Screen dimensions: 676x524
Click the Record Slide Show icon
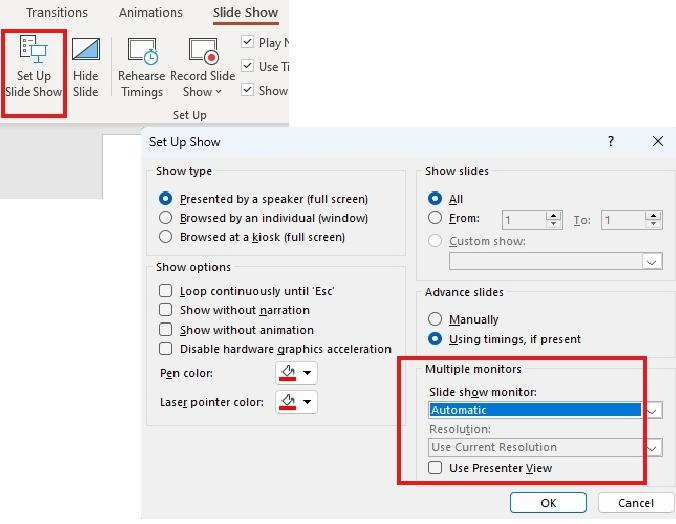(x=203, y=50)
